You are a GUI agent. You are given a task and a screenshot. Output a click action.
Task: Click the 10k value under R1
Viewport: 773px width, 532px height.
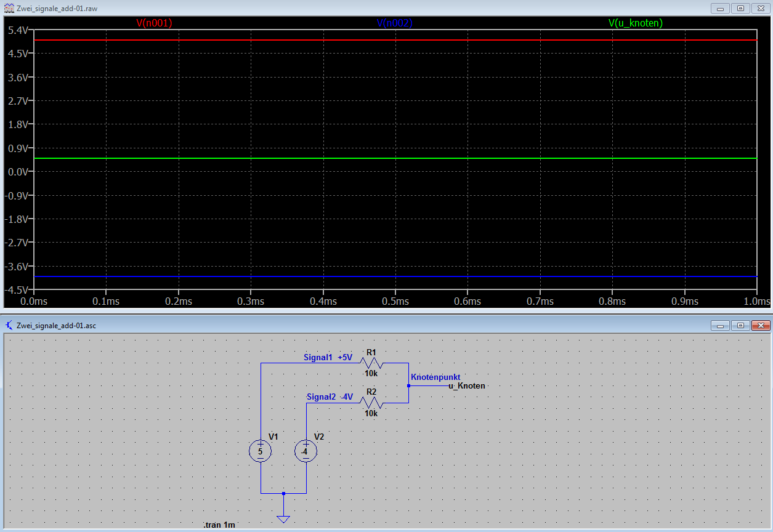pyautogui.click(x=371, y=373)
